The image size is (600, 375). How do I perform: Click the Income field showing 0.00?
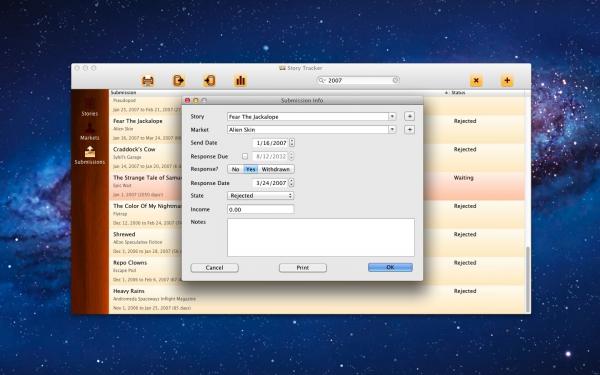click(x=261, y=209)
